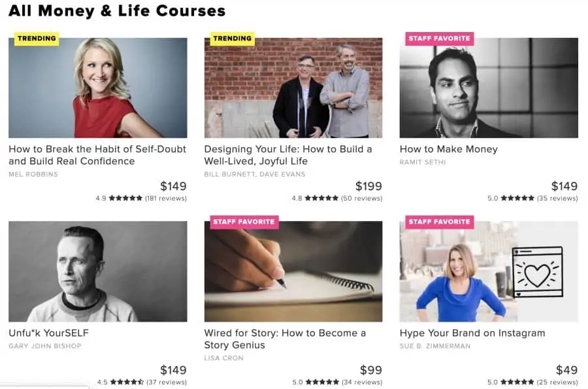Click the $199 price of Designing Your Life
The width and height of the screenshot is (588, 389).
368,186
